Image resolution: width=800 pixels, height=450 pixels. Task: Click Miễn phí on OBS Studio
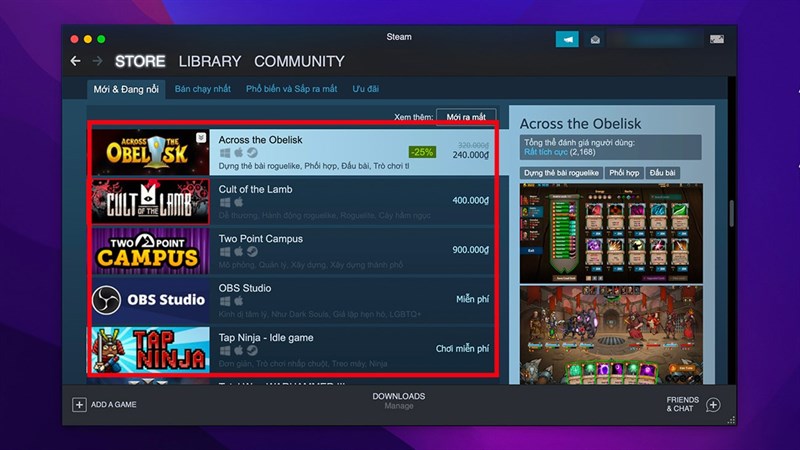click(472, 299)
